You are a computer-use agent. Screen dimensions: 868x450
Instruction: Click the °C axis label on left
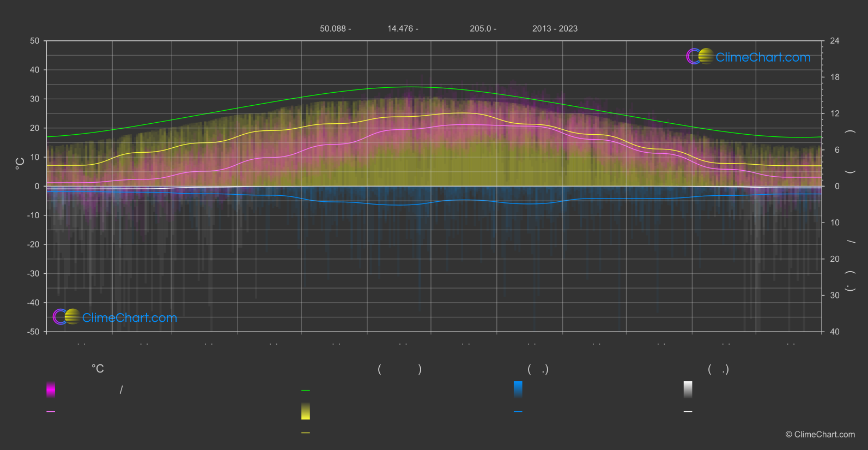coord(20,164)
